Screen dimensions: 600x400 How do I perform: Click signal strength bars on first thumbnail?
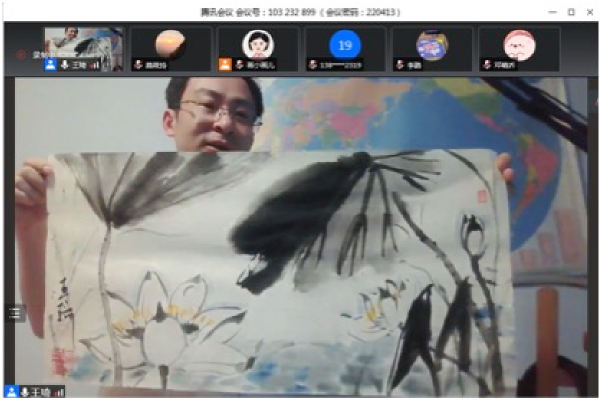95,65
